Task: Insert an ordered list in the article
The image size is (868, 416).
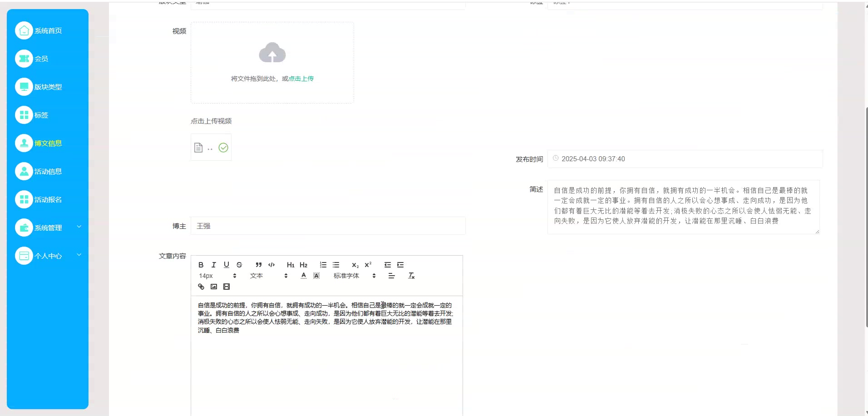Action: (323, 265)
